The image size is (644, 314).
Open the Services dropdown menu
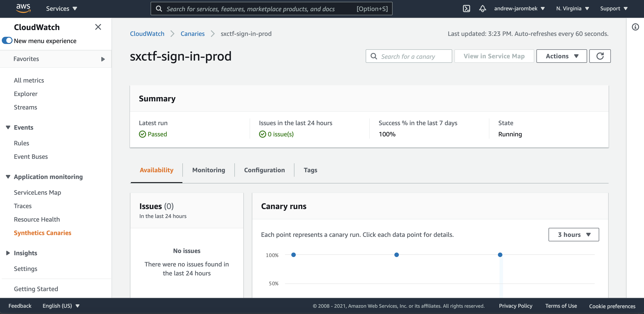tap(61, 9)
